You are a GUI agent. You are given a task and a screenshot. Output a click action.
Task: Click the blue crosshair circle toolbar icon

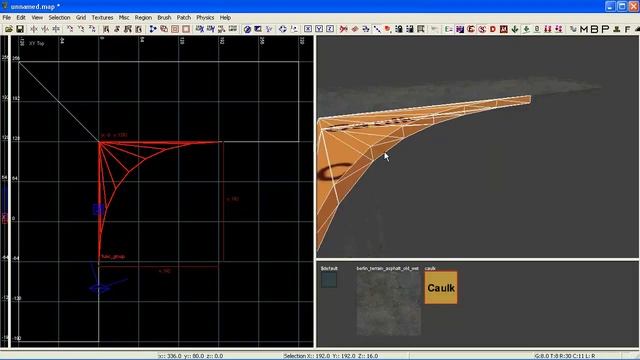coord(282,29)
